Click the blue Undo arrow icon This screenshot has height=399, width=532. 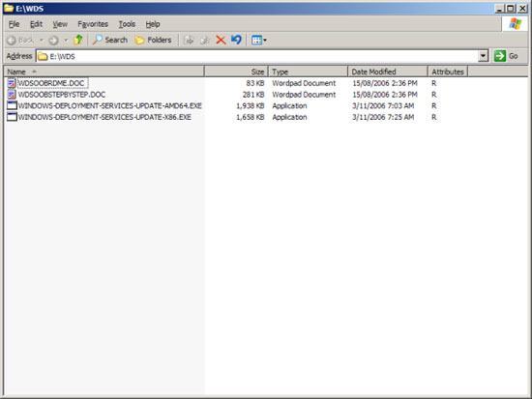236,40
